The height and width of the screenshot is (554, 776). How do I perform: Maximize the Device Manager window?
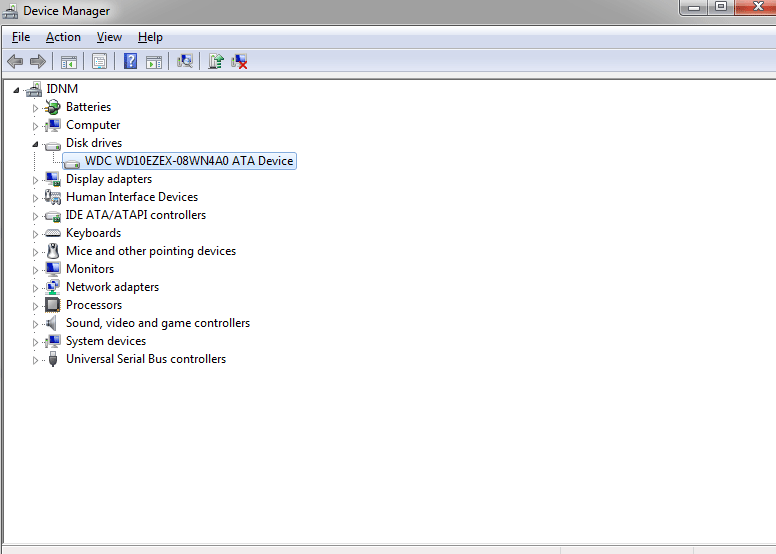click(721, 7)
